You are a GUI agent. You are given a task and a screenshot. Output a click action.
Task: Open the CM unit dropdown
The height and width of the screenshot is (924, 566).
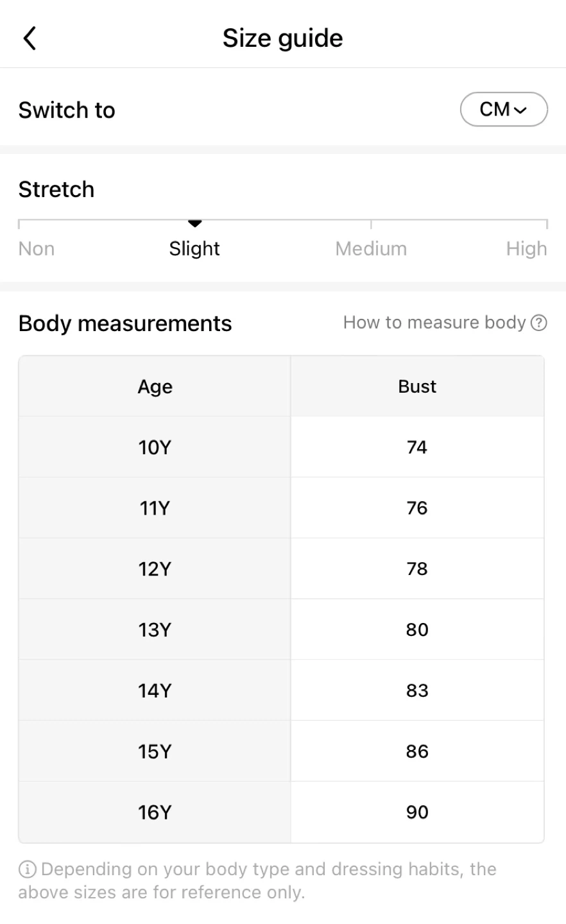[x=504, y=110]
